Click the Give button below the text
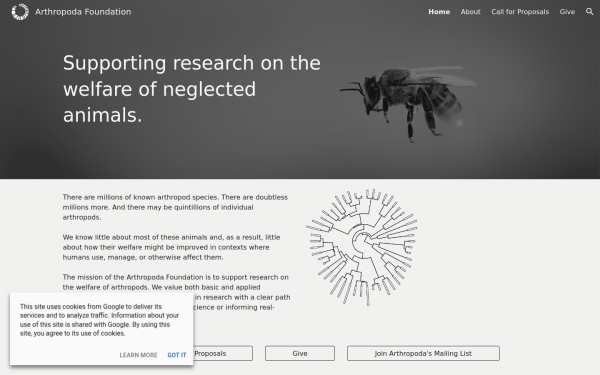The width and height of the screenshot is (600, 375). click(x=300, y=353)
